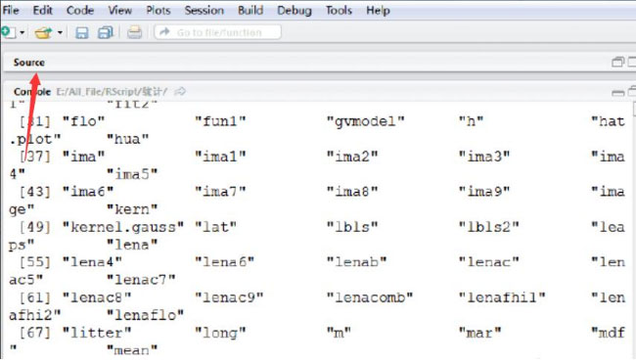Screen dimensions: 636x364
Task: Open the Edit menu
Action: [x=43, y=10]
